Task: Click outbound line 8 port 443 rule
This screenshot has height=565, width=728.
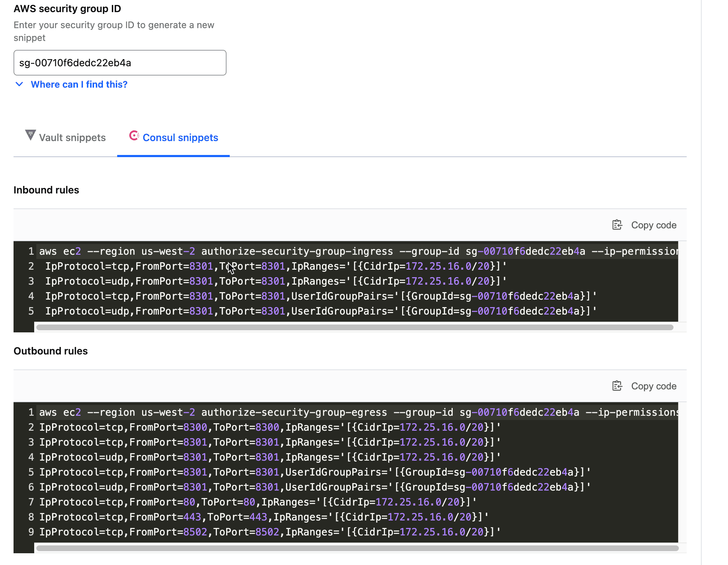Action: [x=264, y=517]
